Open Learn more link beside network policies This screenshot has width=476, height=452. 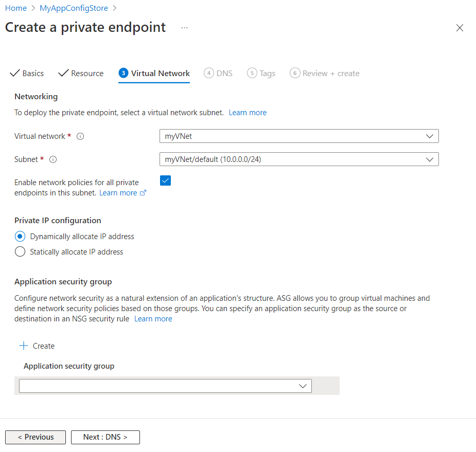(x=122, y=193)
